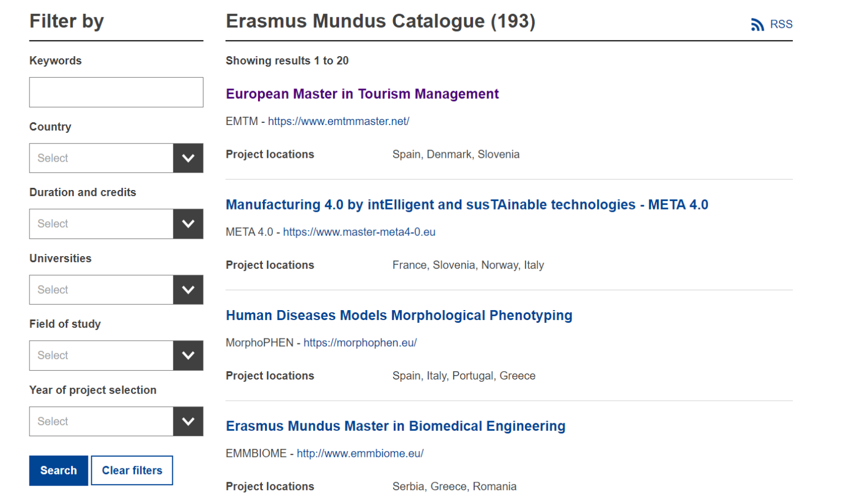Open the Field of study selector
The height and width of the screenshot is (504, 854).
101,355
